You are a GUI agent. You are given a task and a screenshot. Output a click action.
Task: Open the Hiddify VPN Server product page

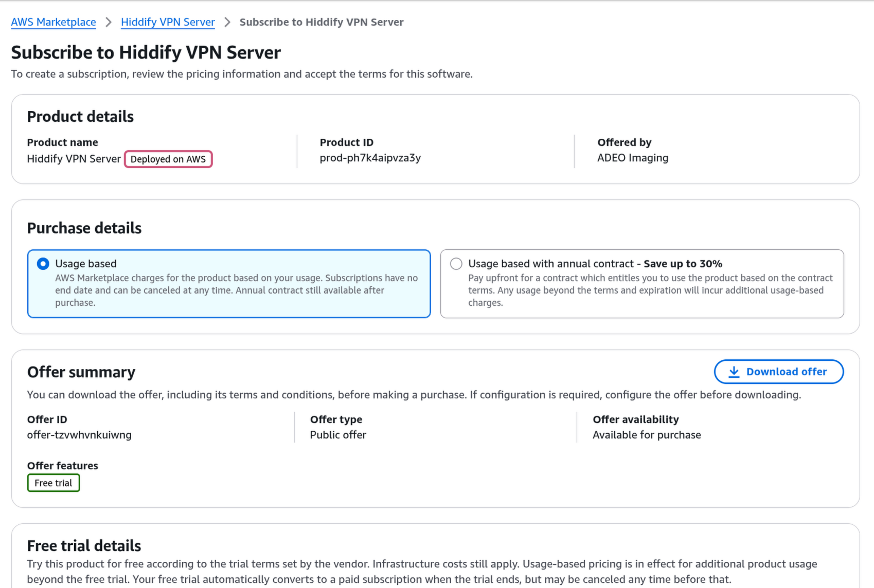[168, 22]
